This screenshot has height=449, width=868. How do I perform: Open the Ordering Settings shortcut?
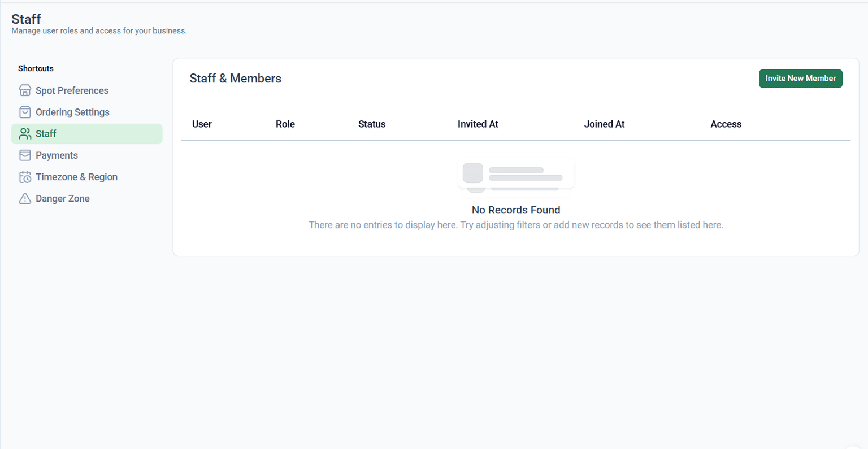(x=72, y=112)
